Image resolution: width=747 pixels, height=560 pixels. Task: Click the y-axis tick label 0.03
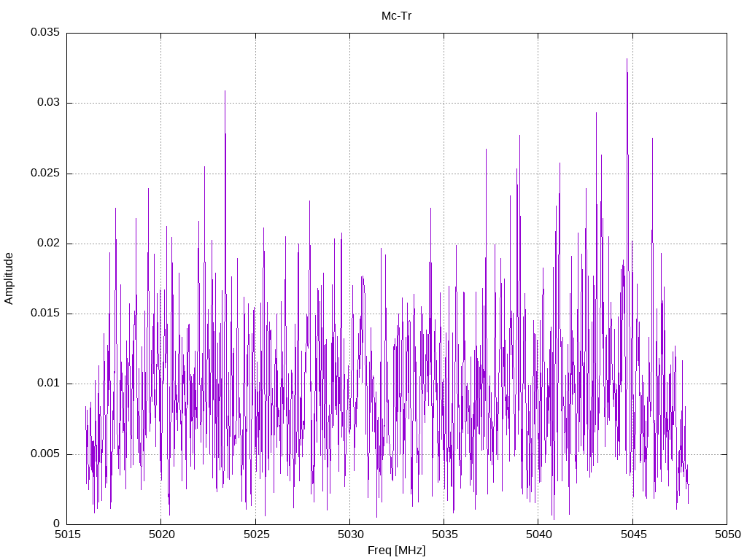click(x=49, y=103)
